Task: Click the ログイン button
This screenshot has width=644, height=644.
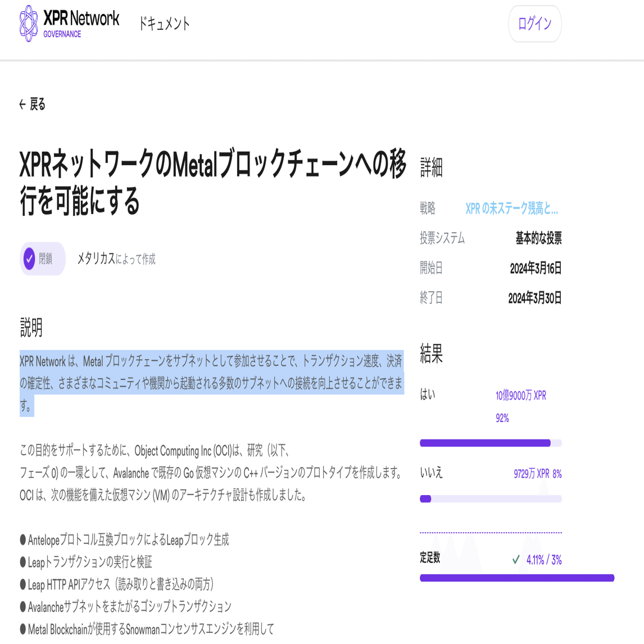Action: (534, 24)
